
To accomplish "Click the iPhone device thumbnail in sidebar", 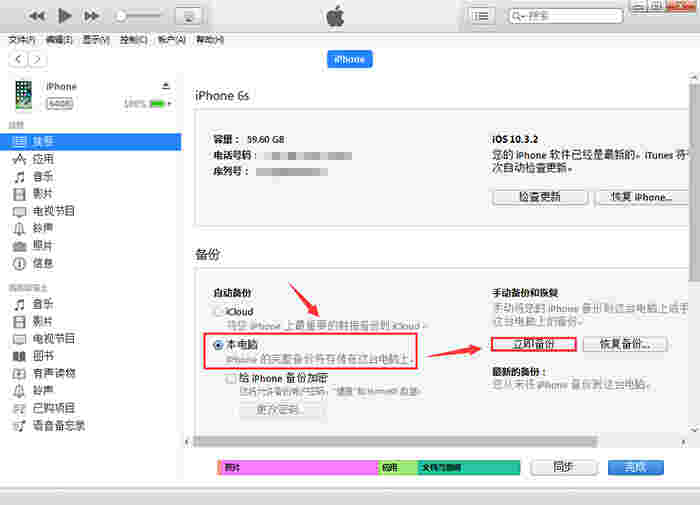I will pos(23,94).
